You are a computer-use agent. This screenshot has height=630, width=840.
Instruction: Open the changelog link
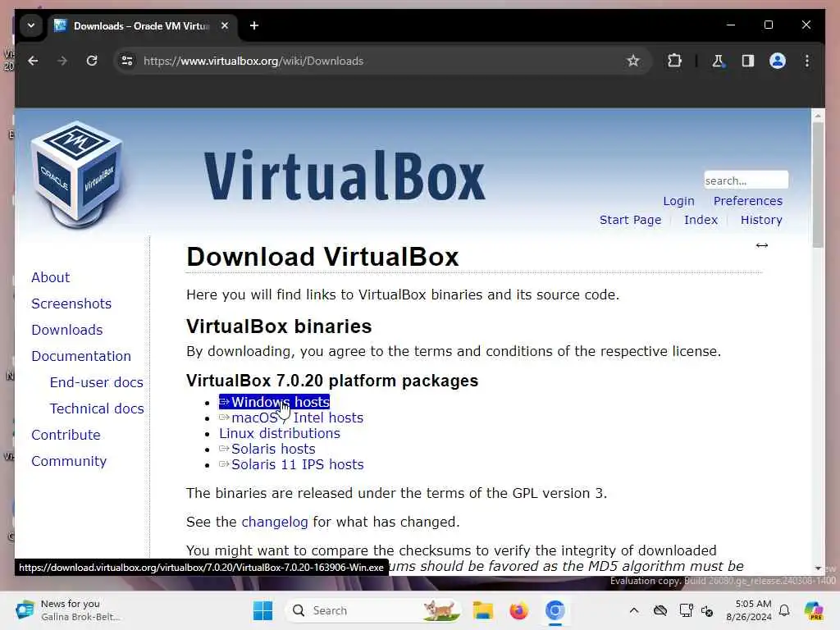[x=275, y=523]
